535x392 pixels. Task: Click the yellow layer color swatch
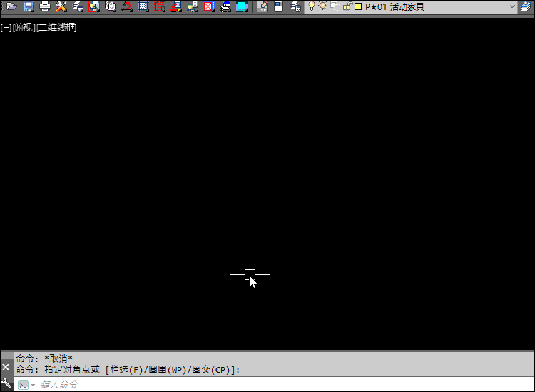pyautogui.click(x=358, y=6)
